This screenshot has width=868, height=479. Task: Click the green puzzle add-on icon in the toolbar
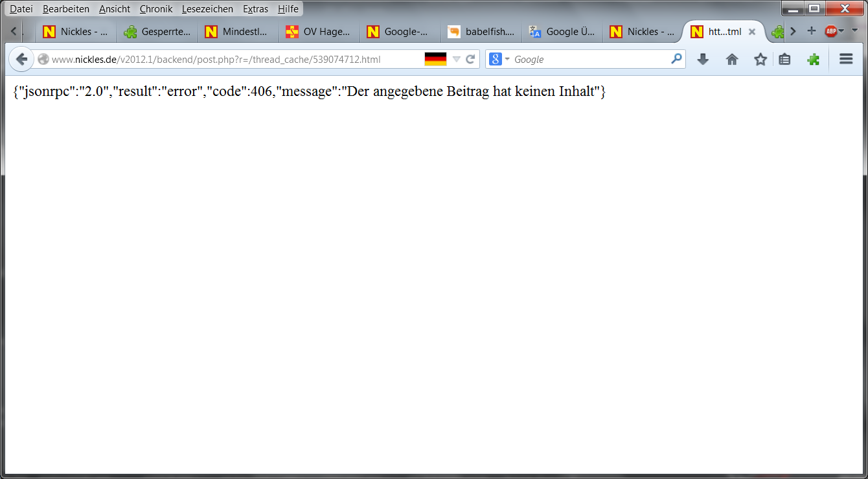coord(813,60)
